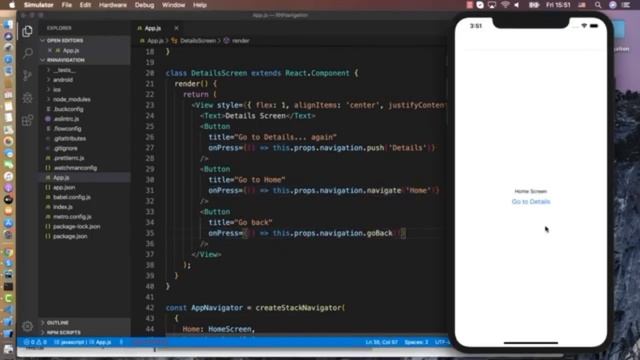This screenshot has height=360, width=640.
Task: Select the App.js editor tab
Action: pos(153,28)
